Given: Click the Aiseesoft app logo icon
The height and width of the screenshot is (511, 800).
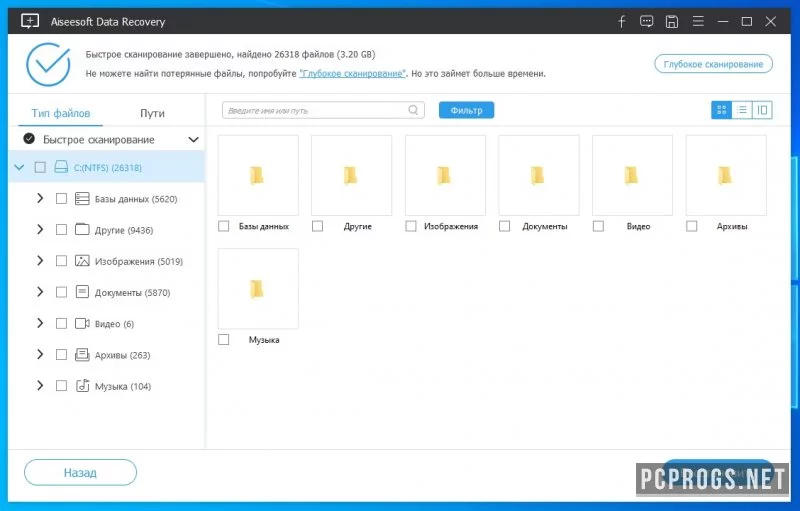Looking at the screenshot, I should [x=30, y=21].
